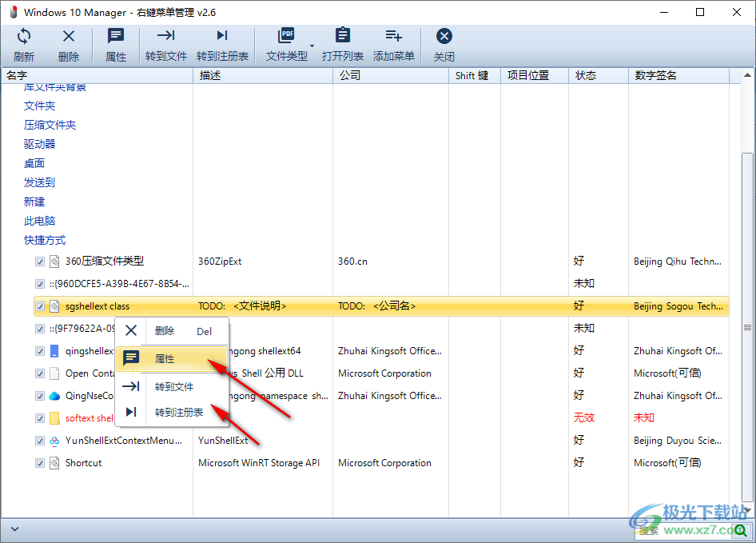This screenshot has width=756, height=543.
Task: Click the Add Menu (添加菜单) toolbar icon
Action: click(393, 45)
